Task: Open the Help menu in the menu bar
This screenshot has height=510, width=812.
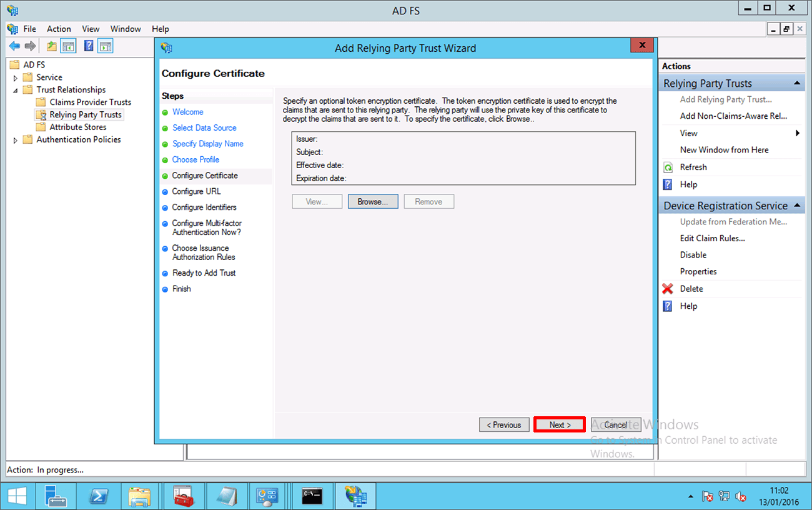Action: [161, 29]
